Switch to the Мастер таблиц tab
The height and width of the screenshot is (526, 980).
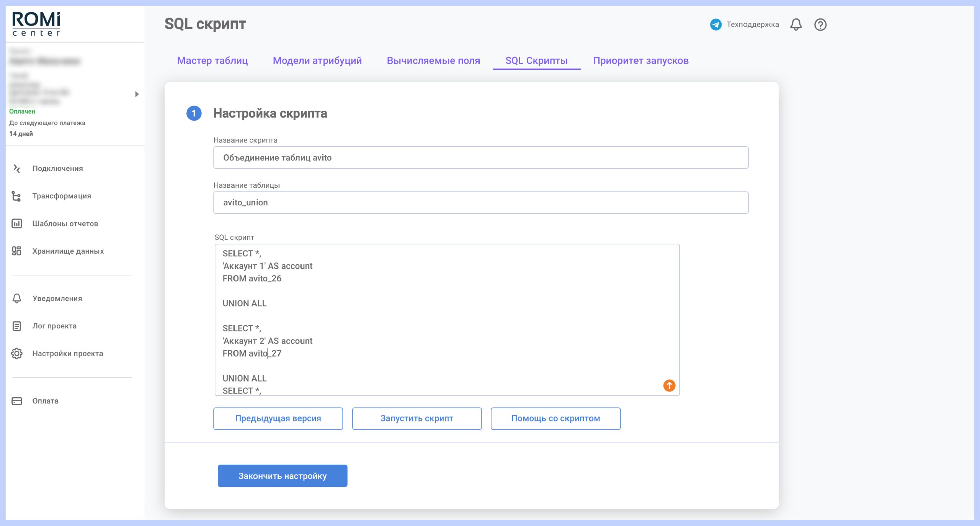click(212, 61)
